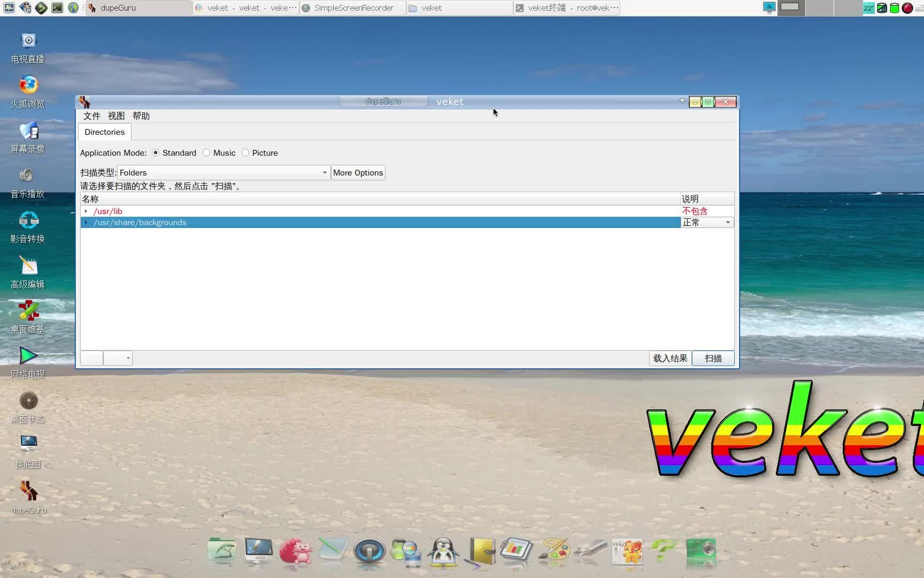This screenshot has width=924, height=578.
Task: Open the terminal launcher in top panel
Action: point(57,7)
